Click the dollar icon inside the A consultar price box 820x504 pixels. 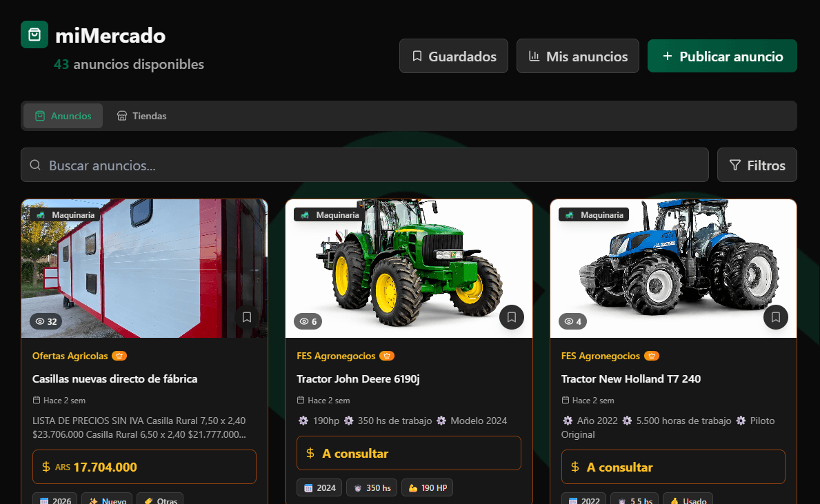pos(310,453)
